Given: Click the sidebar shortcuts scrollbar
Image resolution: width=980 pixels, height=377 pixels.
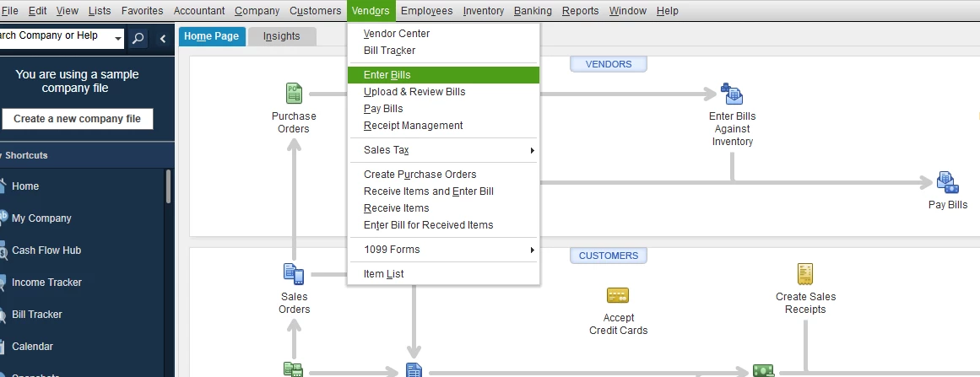Looking at the screenshot, I should (168, 186).
